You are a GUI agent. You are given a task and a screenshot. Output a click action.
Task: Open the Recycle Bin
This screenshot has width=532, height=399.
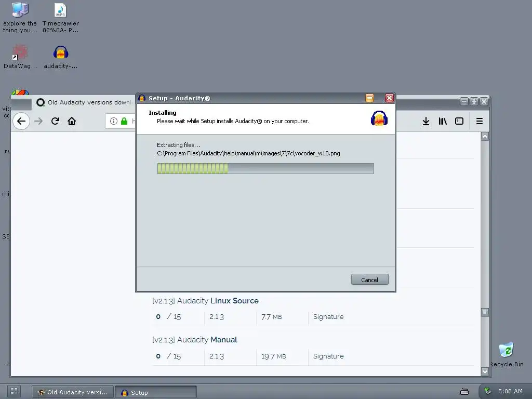[507, 354]
